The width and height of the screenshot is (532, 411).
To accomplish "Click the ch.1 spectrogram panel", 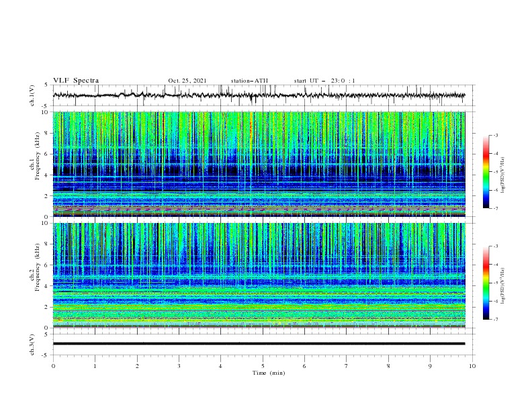I will pos(259,164).
